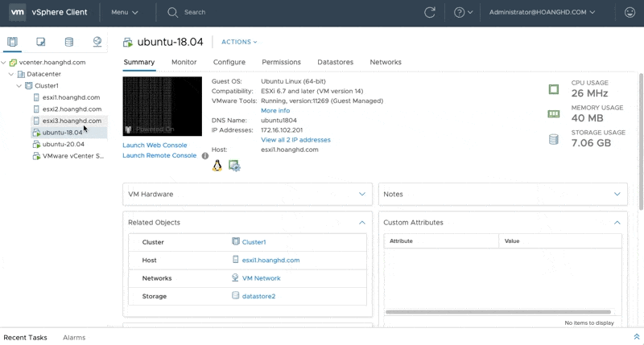
Task: Open the datastore2 link
Action: [258, 296]
